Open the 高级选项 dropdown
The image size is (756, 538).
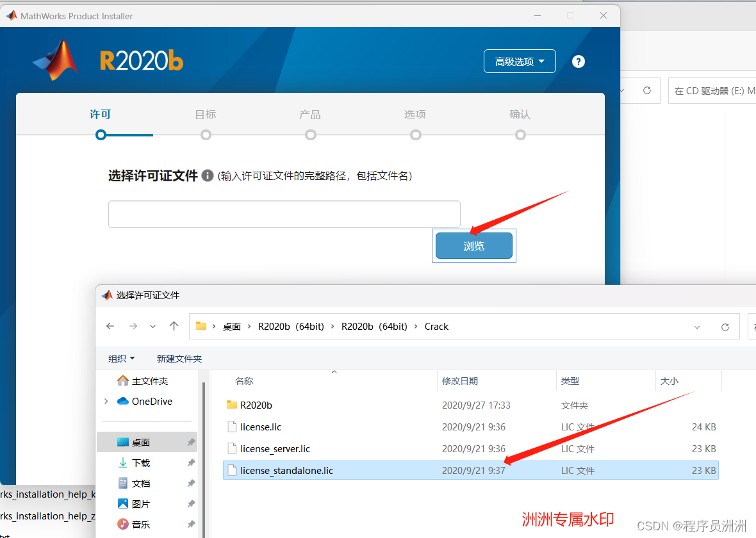coord(520,61)
